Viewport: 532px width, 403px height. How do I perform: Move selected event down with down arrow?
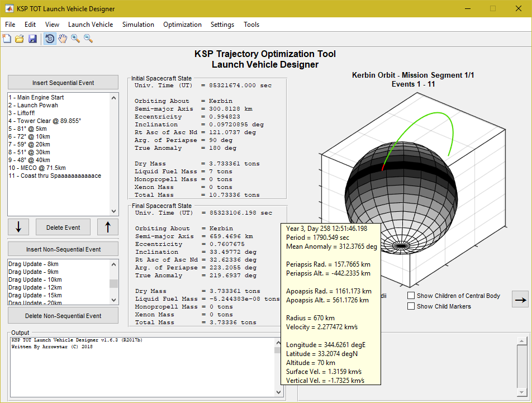tap(18, 227)
